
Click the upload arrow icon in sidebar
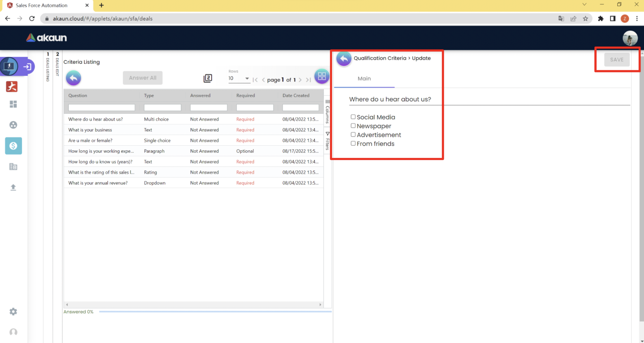(13, 187)
